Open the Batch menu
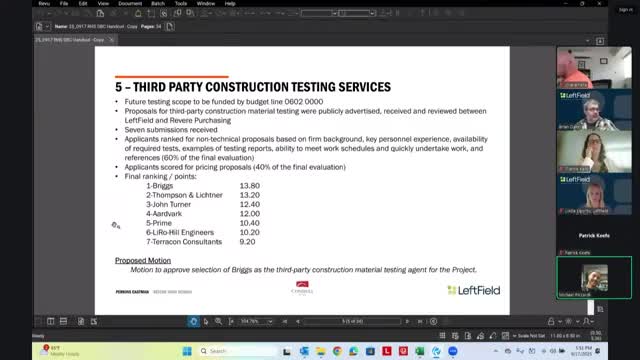 (x=158, y=4)
